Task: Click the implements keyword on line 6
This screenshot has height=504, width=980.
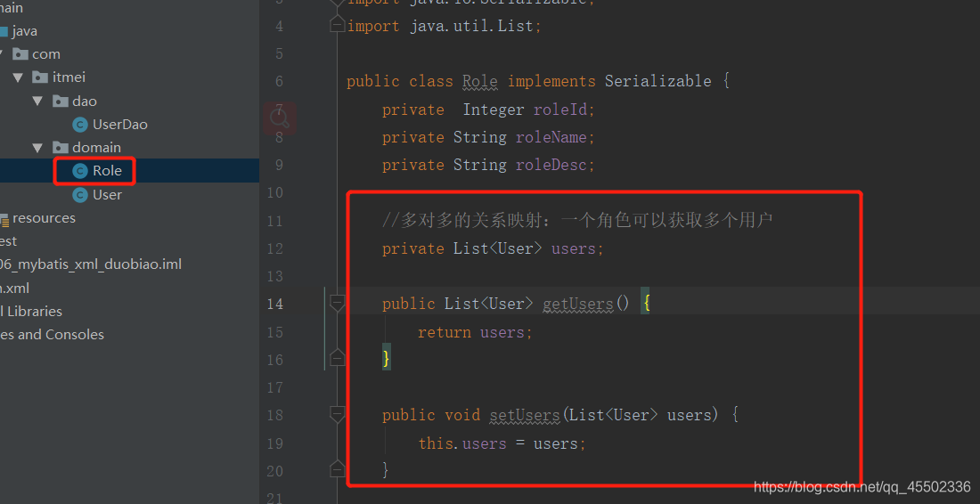Action: point(551,81)
